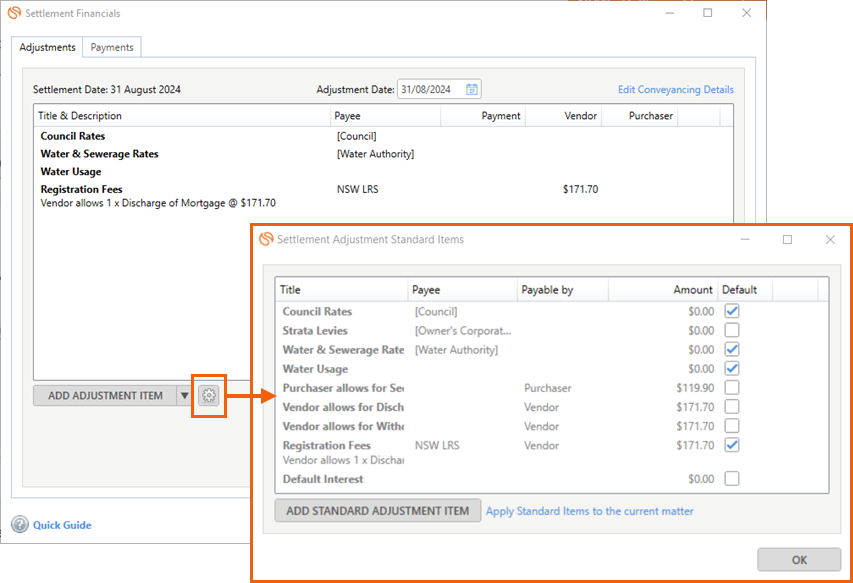Select Default Interest row in Standard Items list
Viewport: 853px width, 583px height.
(x=552, y=479)
